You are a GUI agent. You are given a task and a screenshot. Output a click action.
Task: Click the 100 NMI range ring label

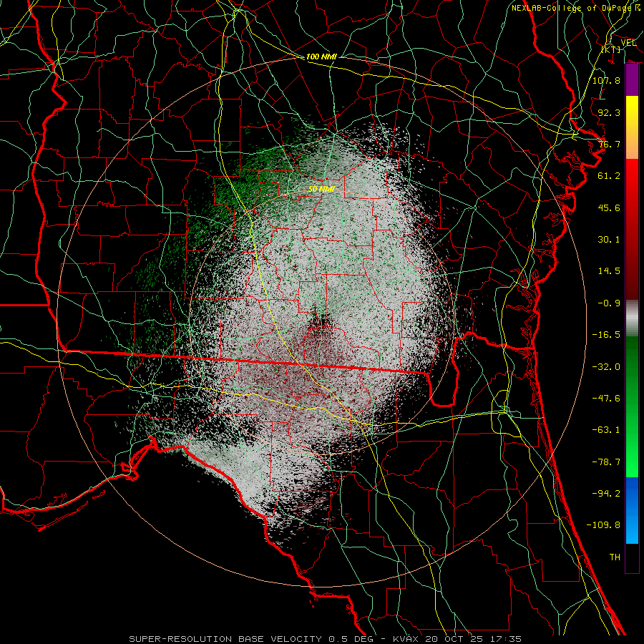(x=321, y=57)
